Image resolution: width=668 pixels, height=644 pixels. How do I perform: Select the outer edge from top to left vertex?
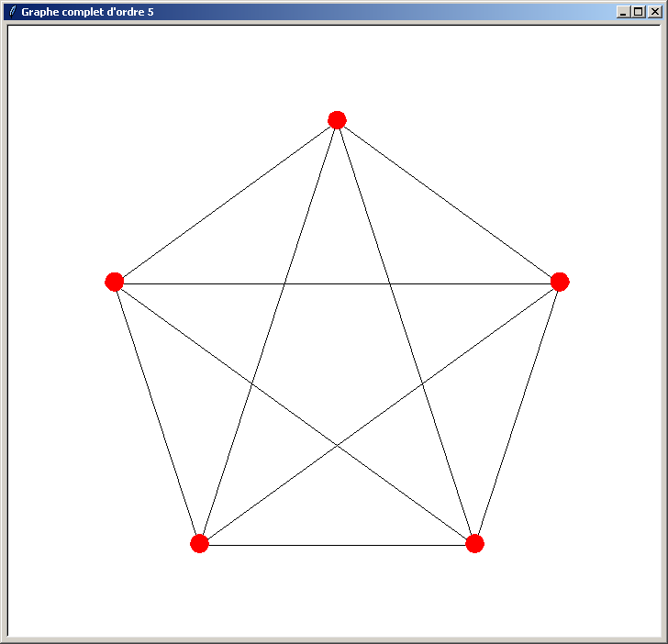pyautogui.click(x=226, y=202)
